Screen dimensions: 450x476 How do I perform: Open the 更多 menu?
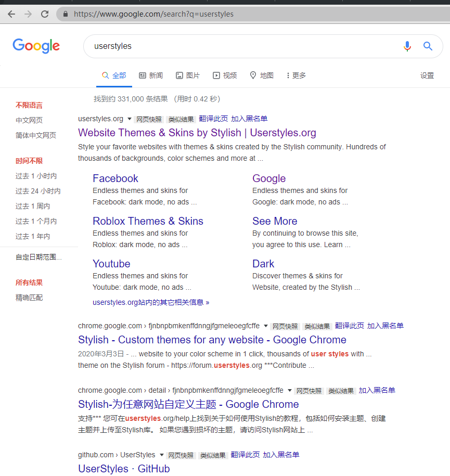(x=297, y=75)
